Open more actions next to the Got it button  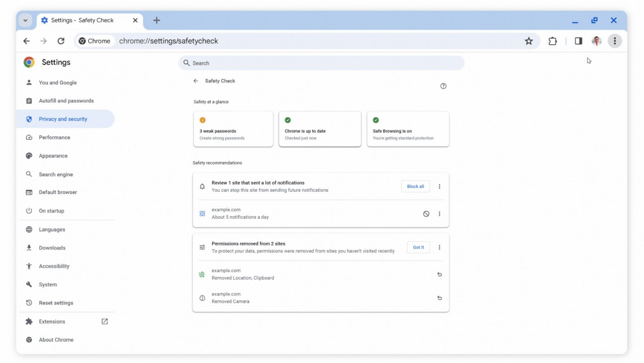click(x=440, y=247)
